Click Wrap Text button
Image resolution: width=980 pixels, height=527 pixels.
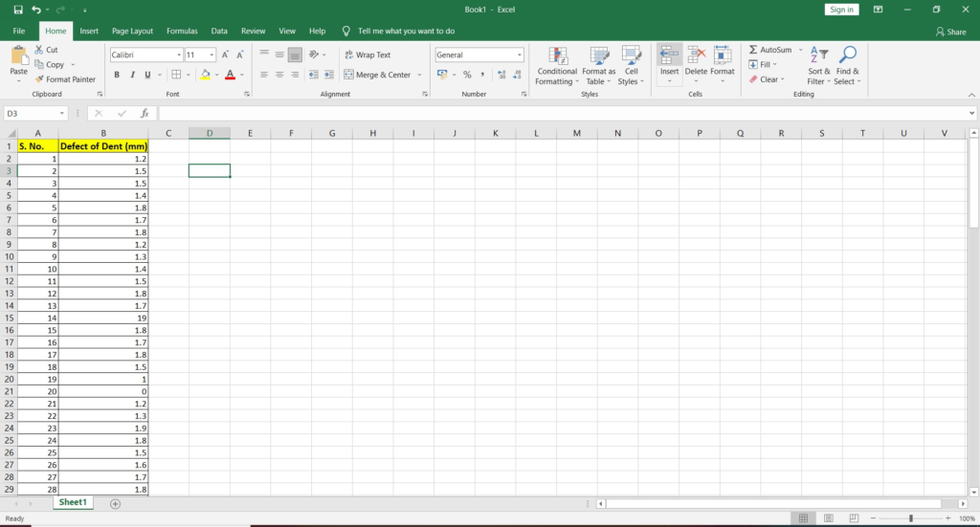(x=367, y=55)
